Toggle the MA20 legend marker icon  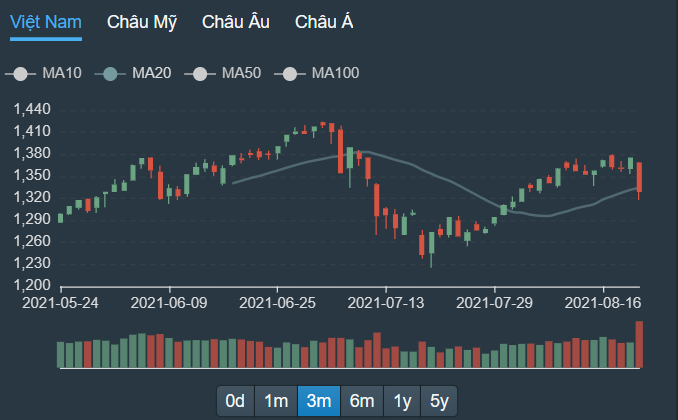(x=110, y=73)
